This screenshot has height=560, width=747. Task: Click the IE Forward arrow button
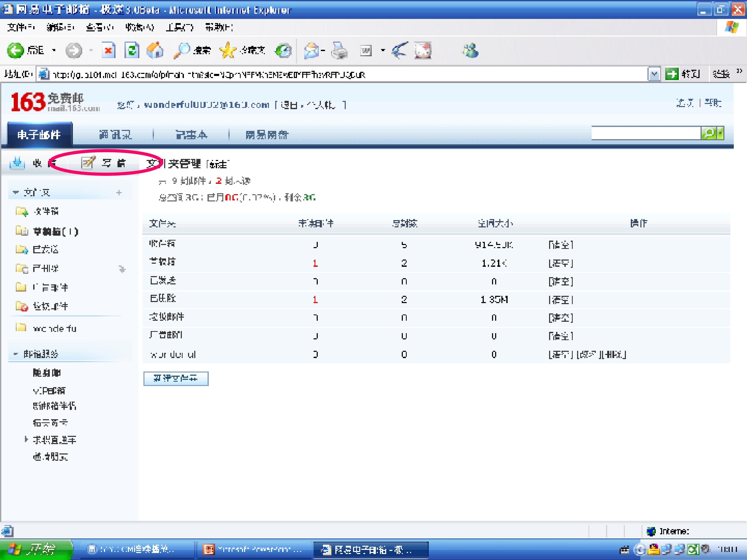pos(74,51)
